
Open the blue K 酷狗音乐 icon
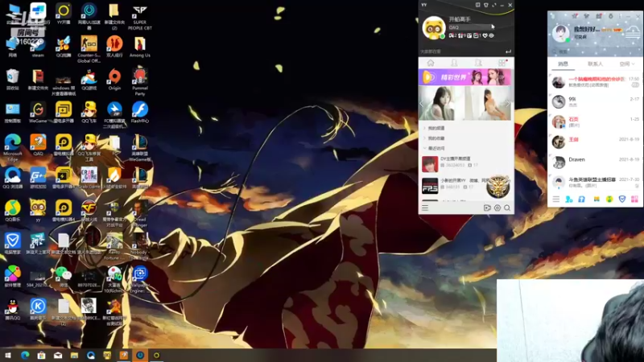click(x=38, y=310)
